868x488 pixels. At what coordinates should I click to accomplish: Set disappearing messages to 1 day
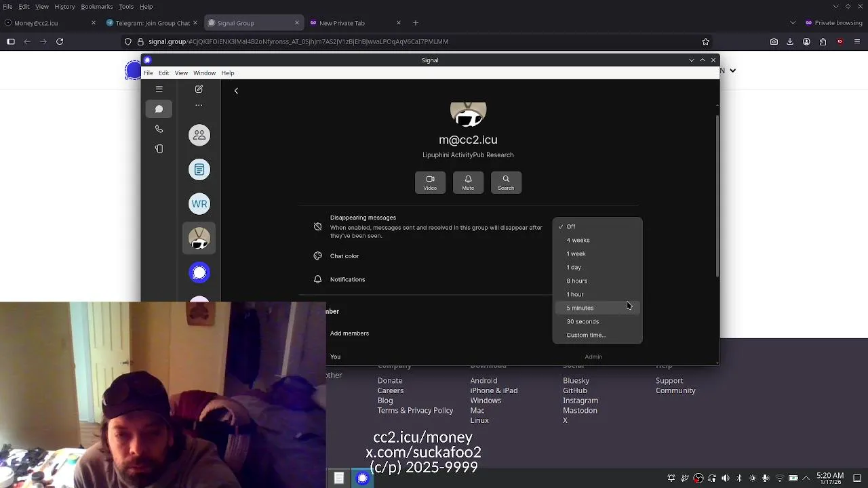(x=597, y=267)
